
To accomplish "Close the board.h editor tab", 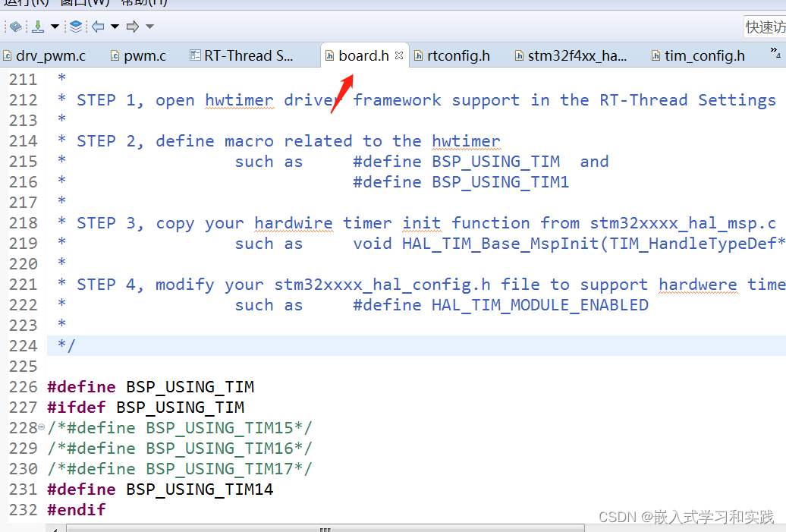I will [x=399, y=55].
